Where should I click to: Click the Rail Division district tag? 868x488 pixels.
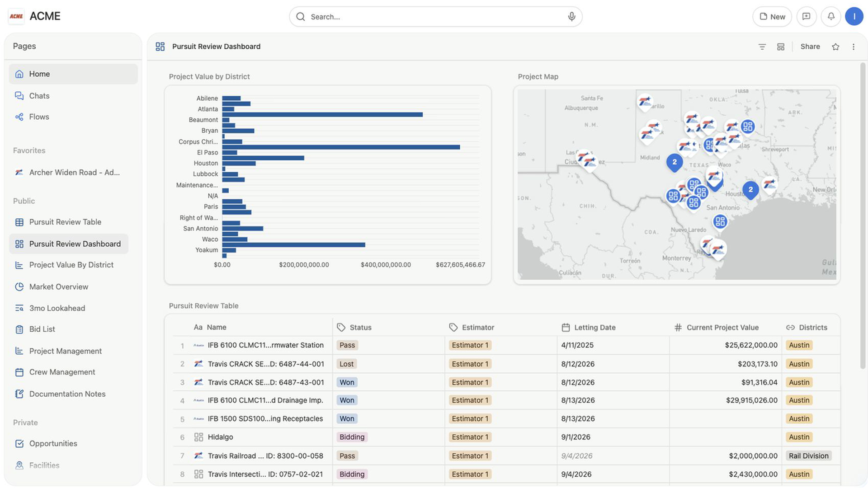(x=809, y=455)
